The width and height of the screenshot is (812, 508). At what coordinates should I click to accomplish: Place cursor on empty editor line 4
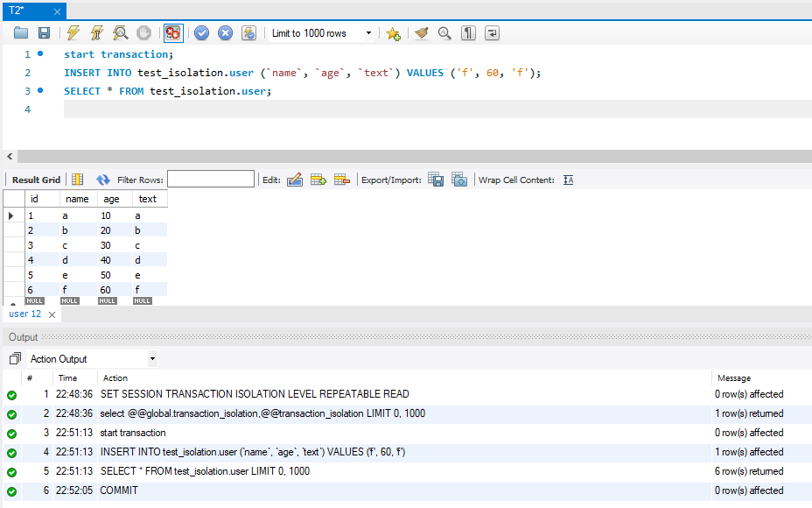pyautogui.click(x=437, y=109)
